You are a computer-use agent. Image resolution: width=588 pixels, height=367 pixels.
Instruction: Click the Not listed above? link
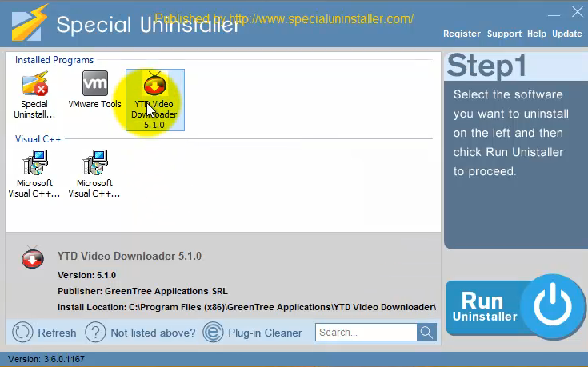tap(153, 333)
